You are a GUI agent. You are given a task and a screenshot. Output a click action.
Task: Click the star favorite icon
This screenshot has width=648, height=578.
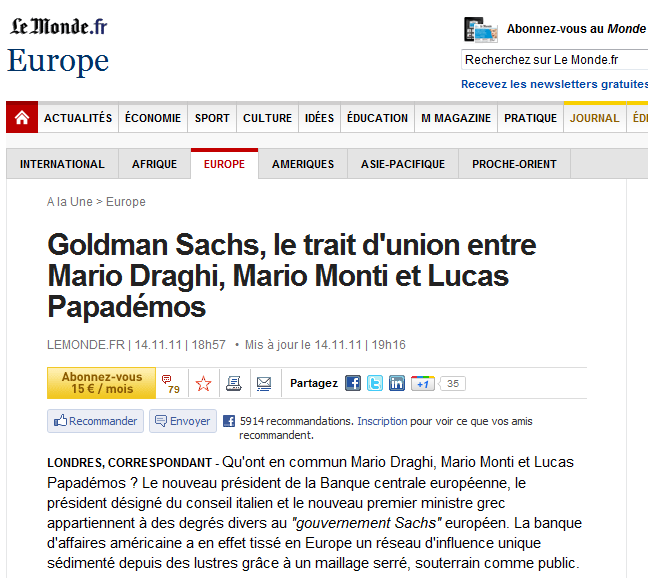point(204,383)
